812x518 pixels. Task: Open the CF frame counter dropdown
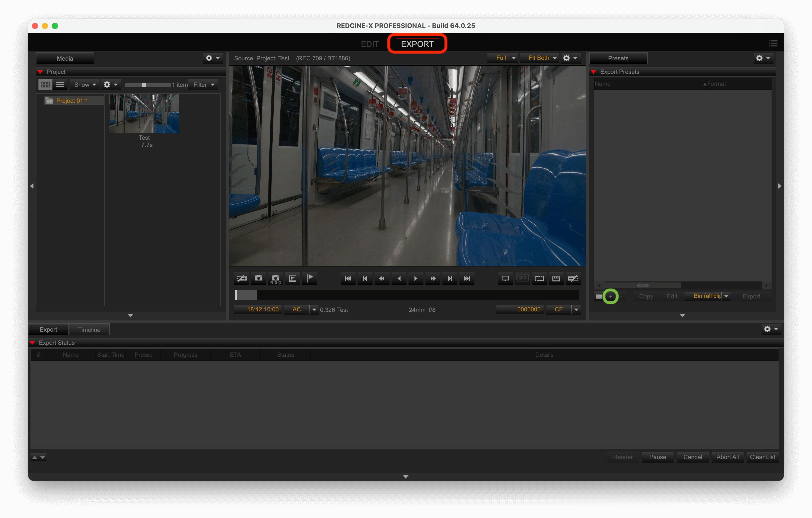[x=563, y=309]
